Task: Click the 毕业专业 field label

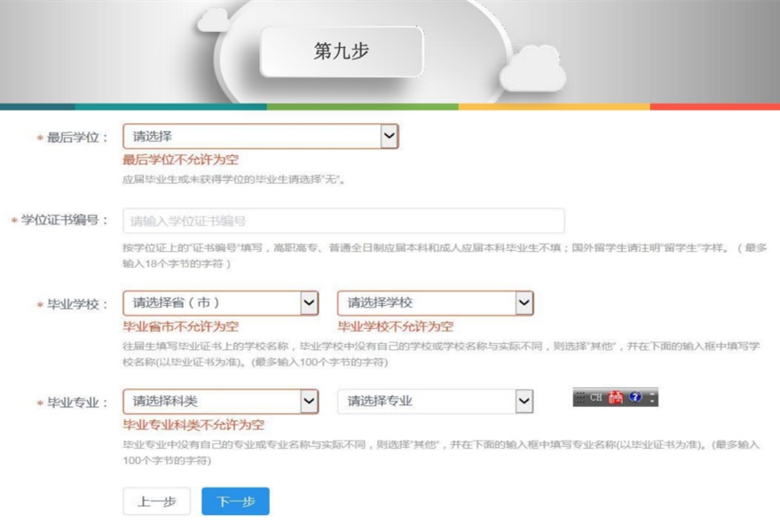Action: click(76, 403)
